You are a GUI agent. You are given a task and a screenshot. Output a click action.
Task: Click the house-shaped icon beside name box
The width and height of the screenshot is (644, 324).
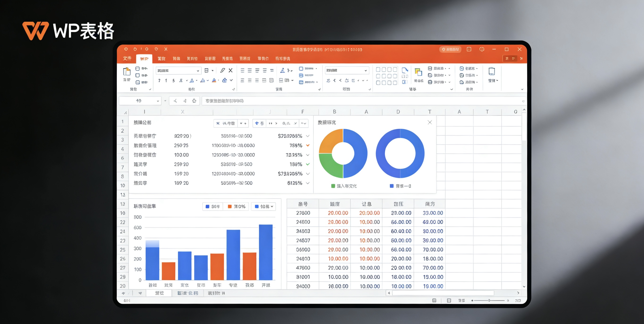pos(194,101)
